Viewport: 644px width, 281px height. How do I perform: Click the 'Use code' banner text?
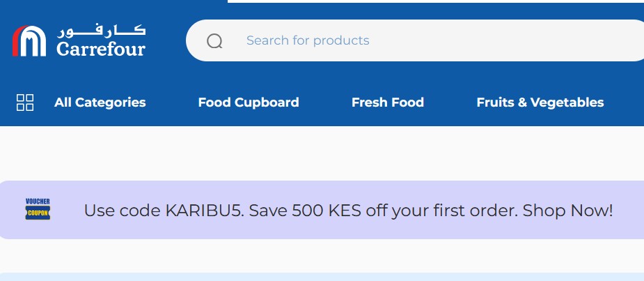(x=122, y=211)
